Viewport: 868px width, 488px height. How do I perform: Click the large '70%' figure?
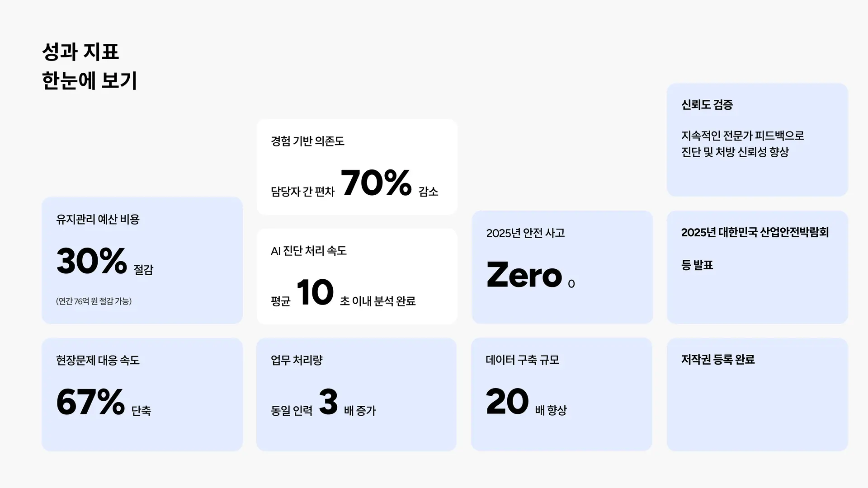pos(376,183)
